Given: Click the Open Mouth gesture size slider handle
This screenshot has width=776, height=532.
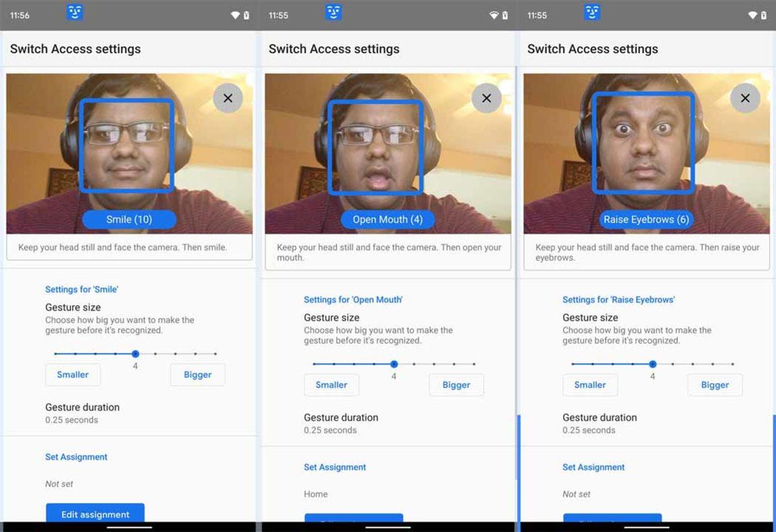Looking at the screenshot, I should tap(394, 364).
